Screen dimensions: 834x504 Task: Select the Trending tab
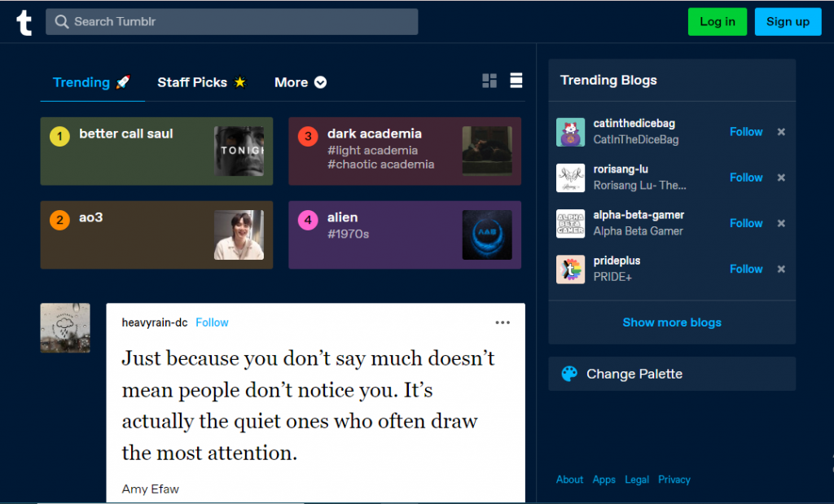[92, 82]
